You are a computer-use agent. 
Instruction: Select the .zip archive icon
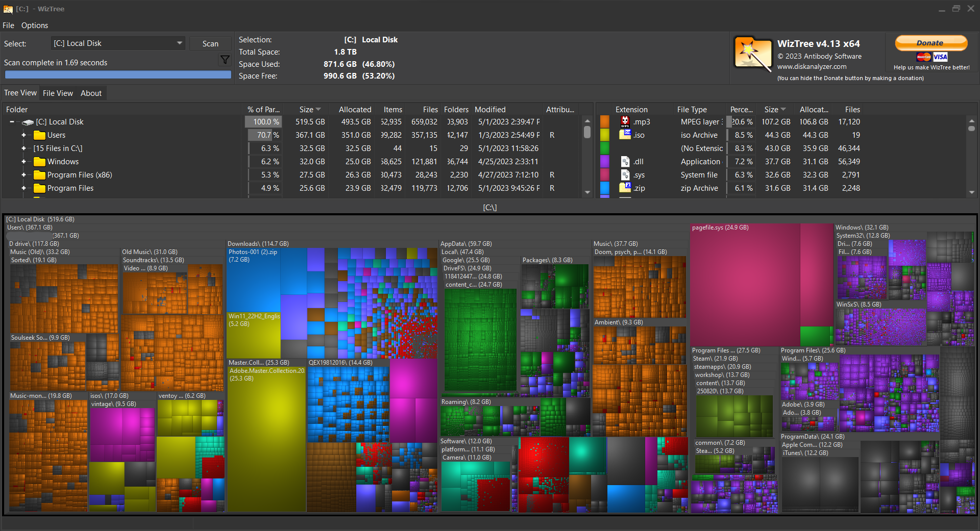(x=625, y=188)
